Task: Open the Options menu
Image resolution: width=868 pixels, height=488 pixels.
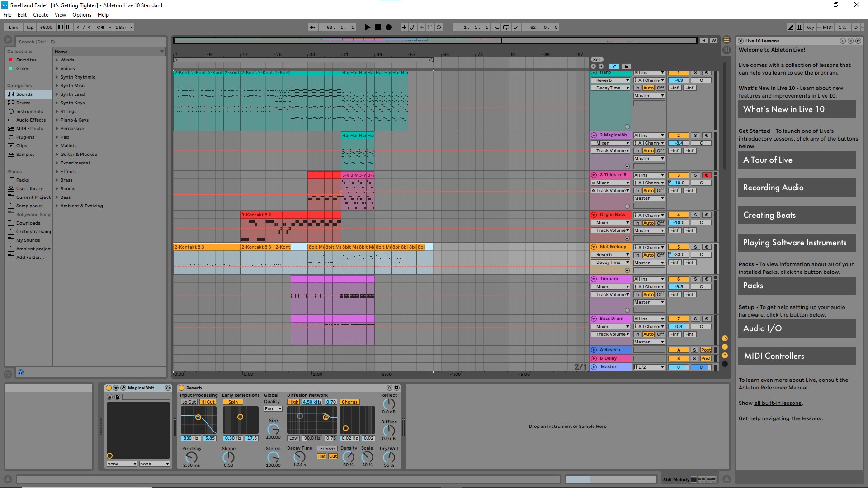Action: (x=81, y=15)
